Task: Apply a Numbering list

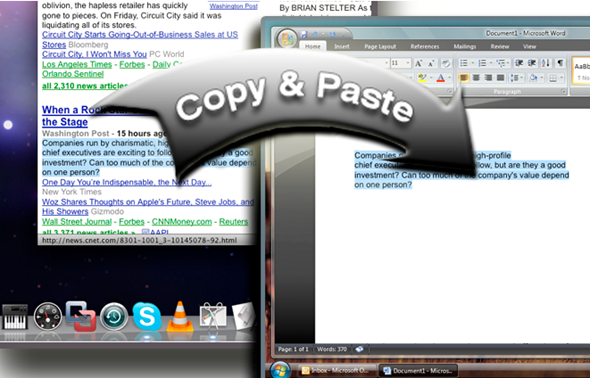Action: [482, 63]
